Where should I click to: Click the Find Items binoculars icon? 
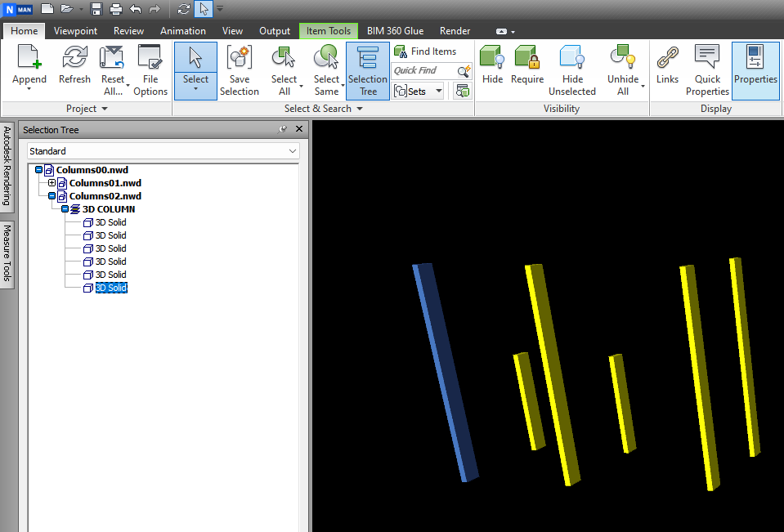tap(401, 51)
